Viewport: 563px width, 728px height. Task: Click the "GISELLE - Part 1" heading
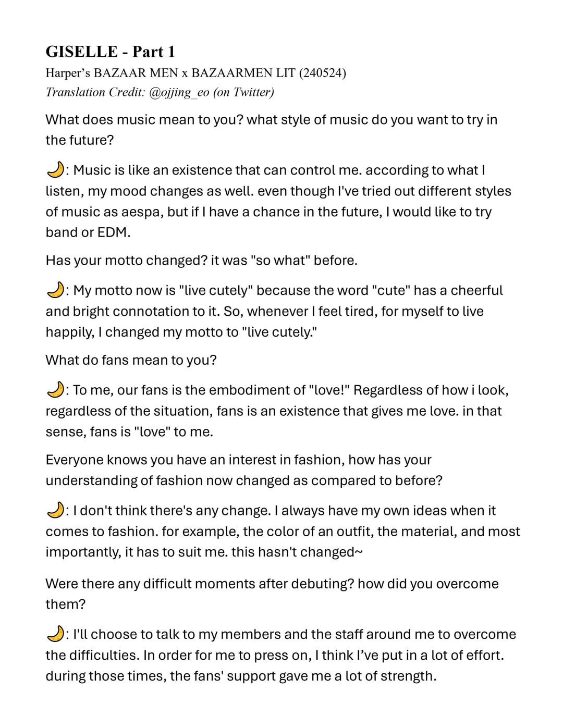[111, 52]
